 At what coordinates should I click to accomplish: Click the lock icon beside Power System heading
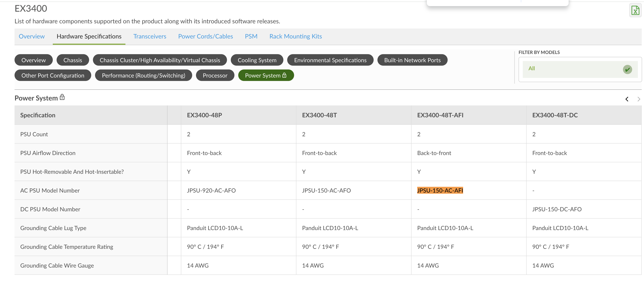62,97
